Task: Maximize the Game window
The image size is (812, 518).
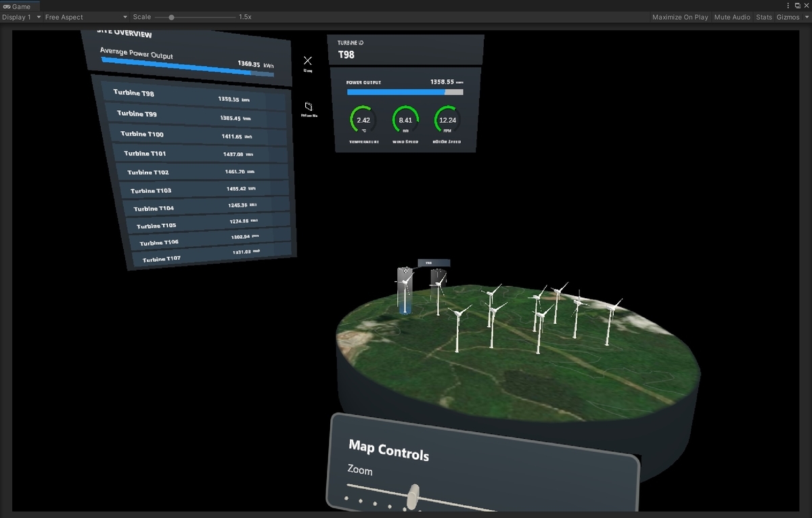Action: 797,5
